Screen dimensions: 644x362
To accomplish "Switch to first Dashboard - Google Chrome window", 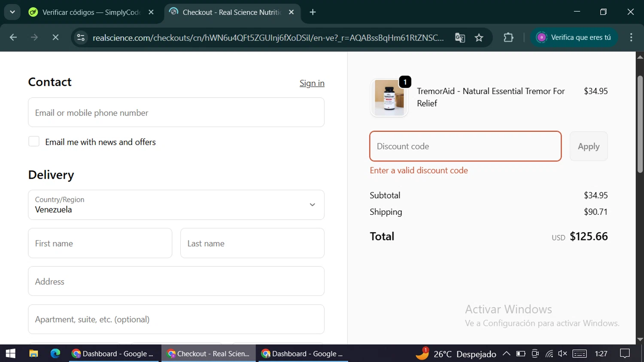I will (x=113, y=353).
